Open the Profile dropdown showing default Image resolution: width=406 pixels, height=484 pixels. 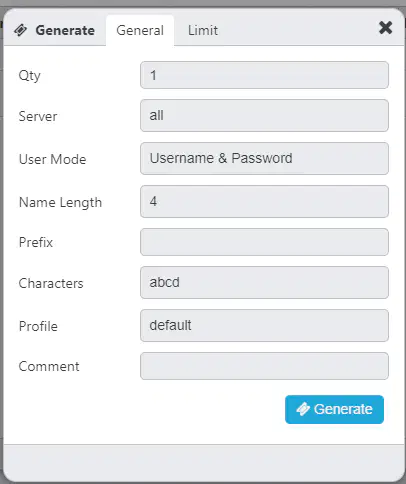(264, 325)
